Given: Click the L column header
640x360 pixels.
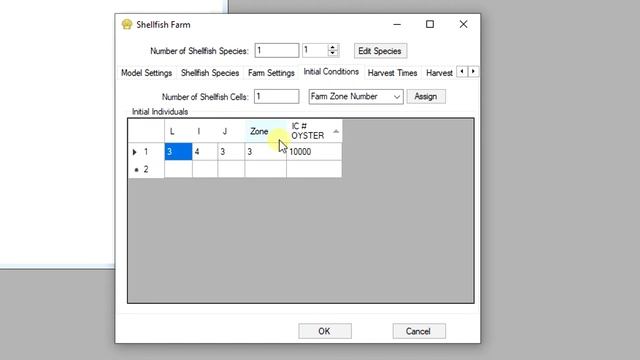Looking at the screenshot, I should click(178, 131).
